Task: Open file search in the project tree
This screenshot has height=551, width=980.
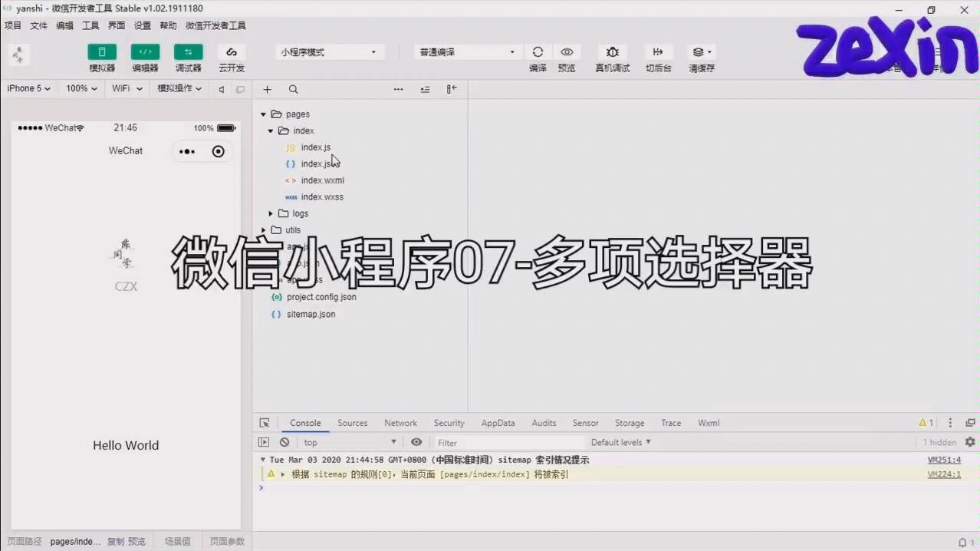Action: tap(293, 89)
